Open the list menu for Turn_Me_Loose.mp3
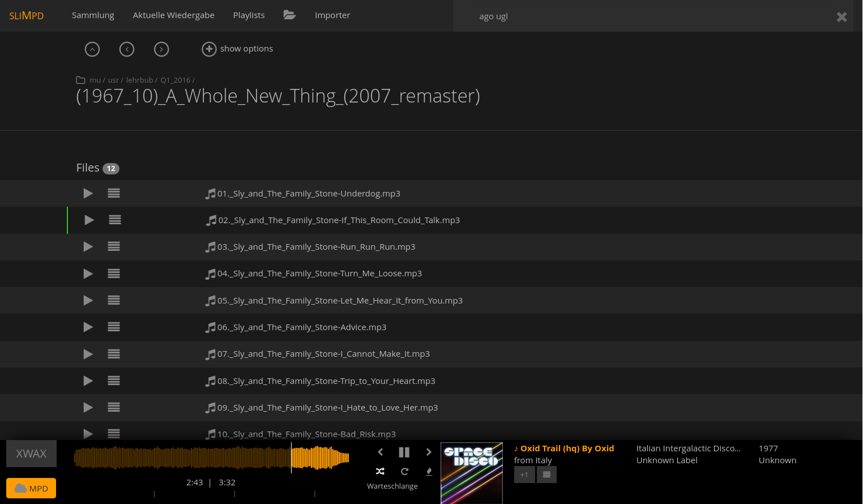Image resolution: width=863 pixels, height=504 pixels. click(114, 274)
